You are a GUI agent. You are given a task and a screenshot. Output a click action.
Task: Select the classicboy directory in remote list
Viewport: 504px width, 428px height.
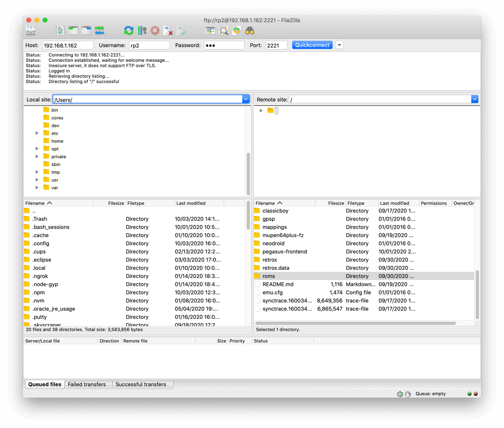[x=364, y=211]
